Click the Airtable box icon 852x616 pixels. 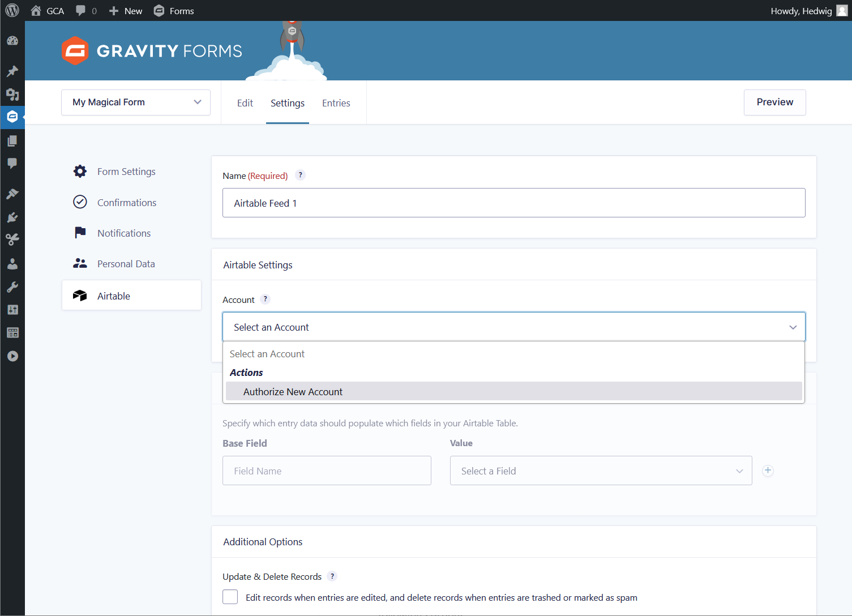coord(80,296)
